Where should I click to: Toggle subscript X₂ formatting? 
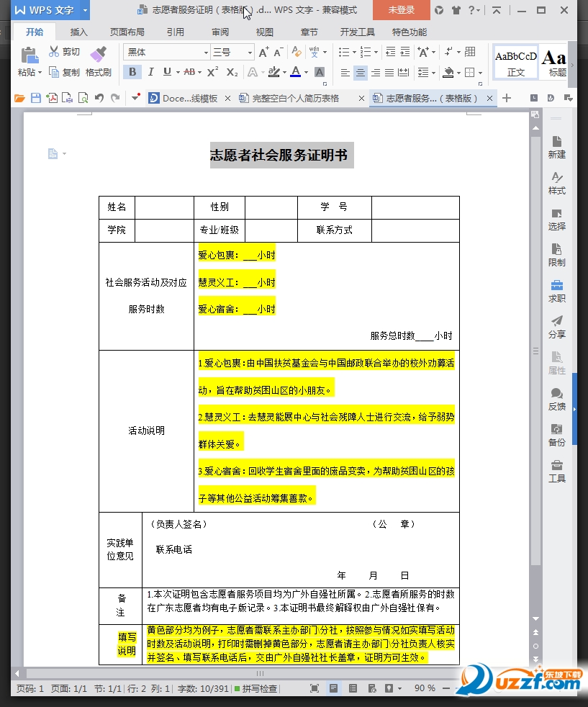[232, 72]
